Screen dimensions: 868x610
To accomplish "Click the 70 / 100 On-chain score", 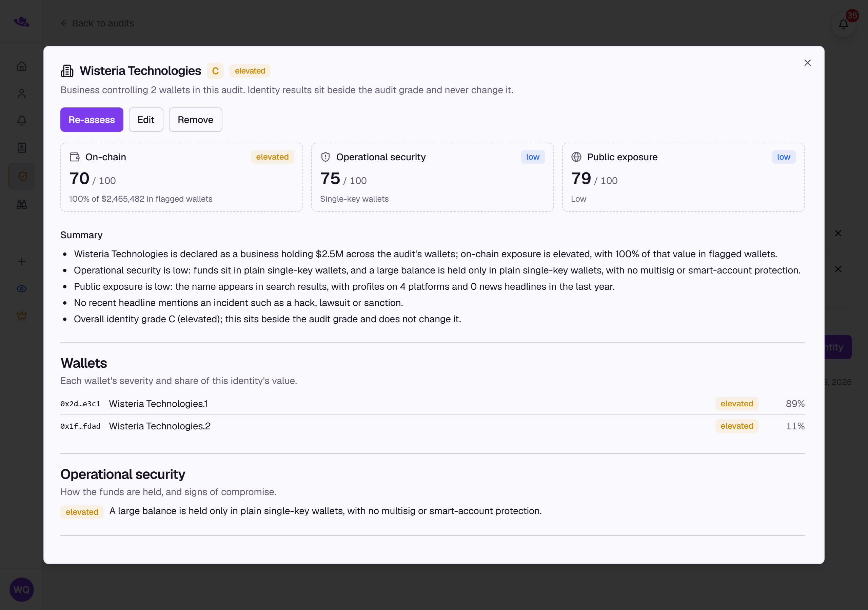I will coord(93,179).
